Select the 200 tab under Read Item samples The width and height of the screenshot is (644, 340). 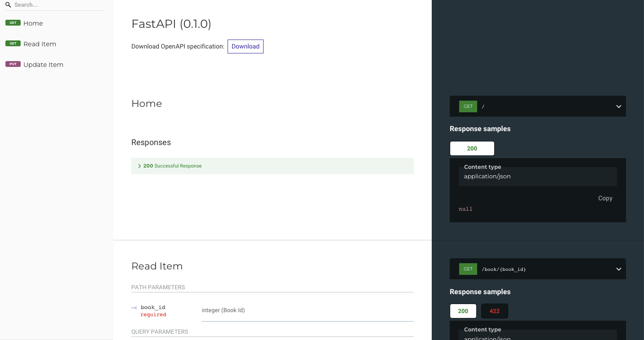click(x=463, y=311)
